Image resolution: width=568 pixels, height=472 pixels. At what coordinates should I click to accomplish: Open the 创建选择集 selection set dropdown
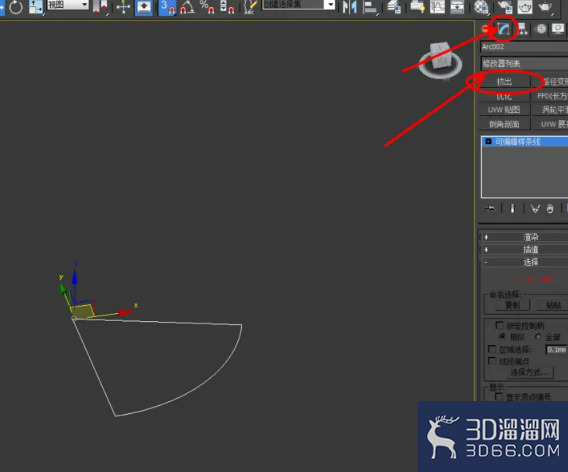[298, 4]
